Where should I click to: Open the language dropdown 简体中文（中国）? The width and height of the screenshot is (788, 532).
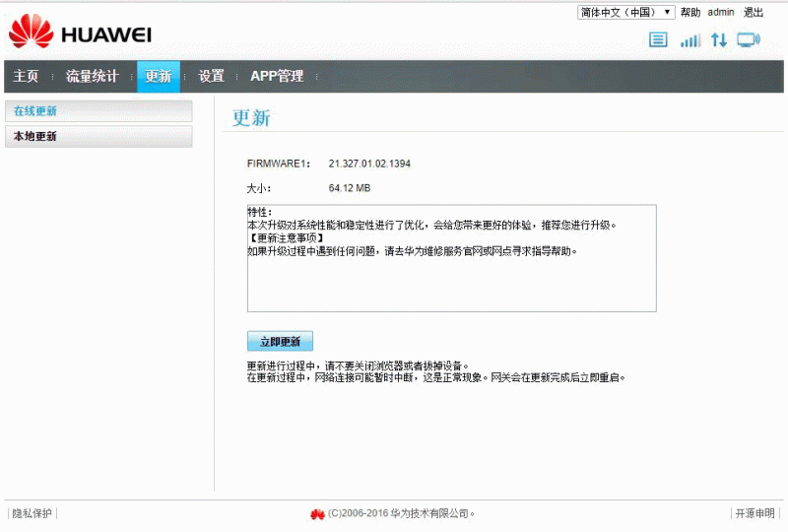pos(625,12)
